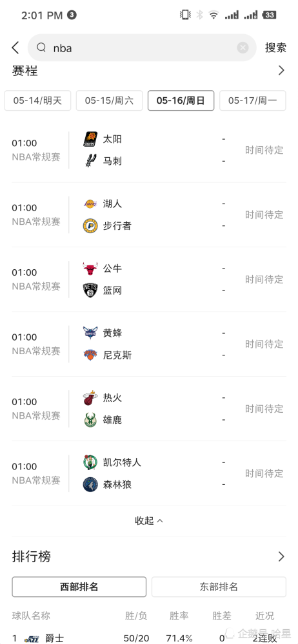Tap the magnifier search icon
This screenshot has height=644, width=298.
point(41,48)
